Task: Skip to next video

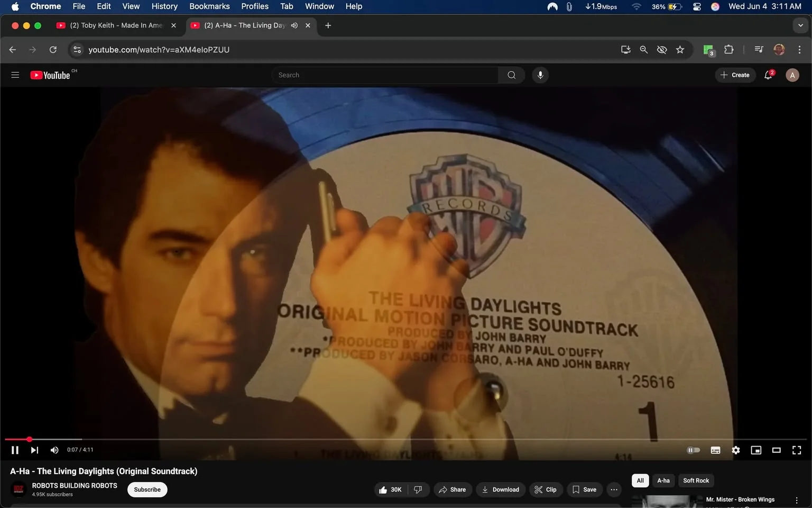Action: (34, 450)
